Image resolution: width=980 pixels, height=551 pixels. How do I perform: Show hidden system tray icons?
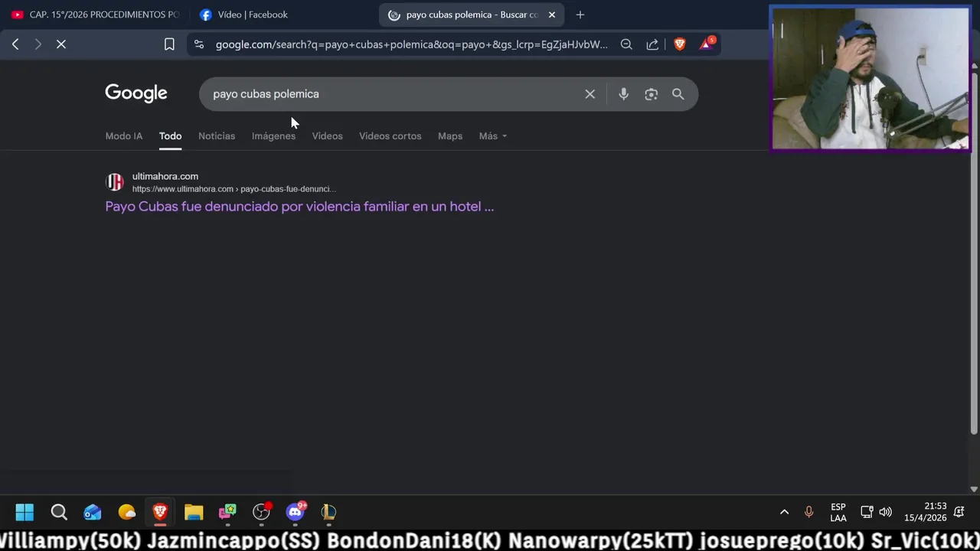(784, 512)
